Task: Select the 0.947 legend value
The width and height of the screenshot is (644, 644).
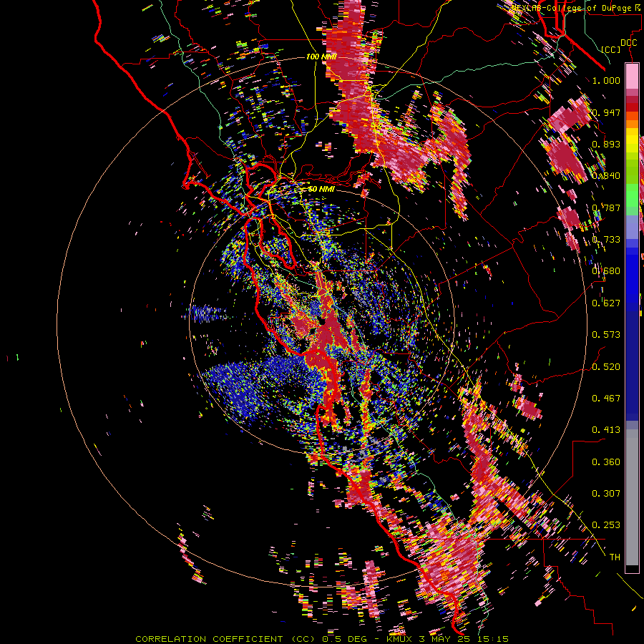Action: [606, 112]
